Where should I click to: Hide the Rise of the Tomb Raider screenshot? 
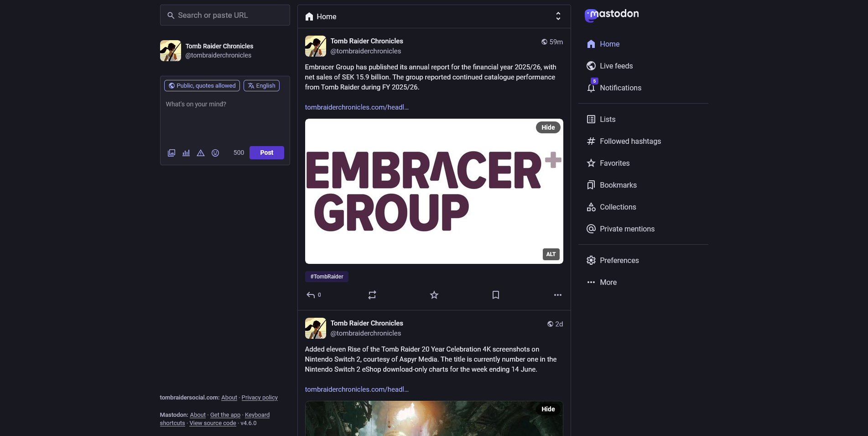click(548, 409)
